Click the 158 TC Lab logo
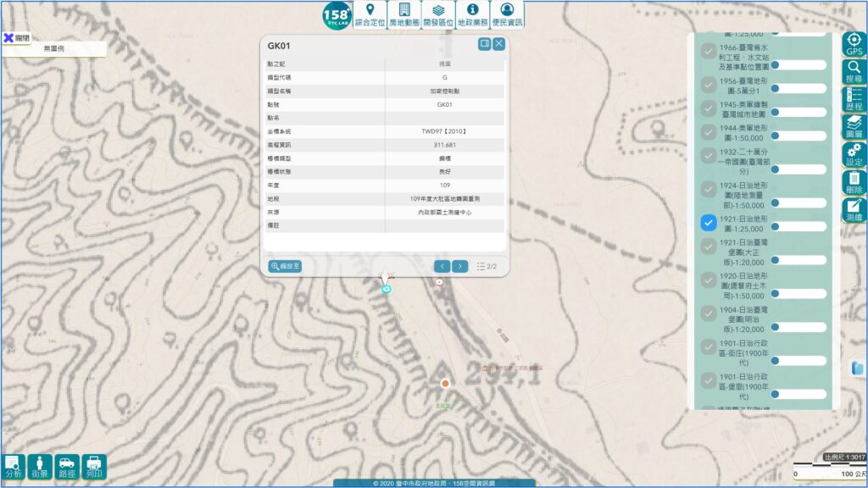868x488 pixels. (x=337, y=15)
